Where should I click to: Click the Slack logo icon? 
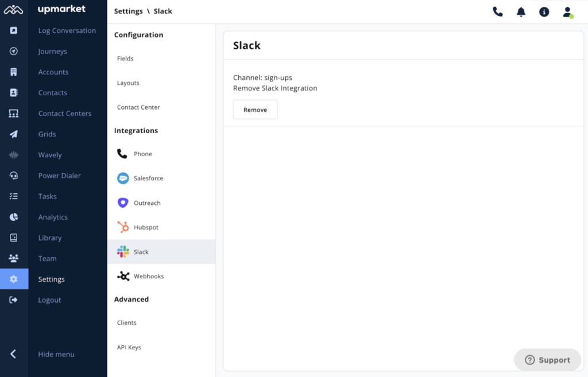pos(123,251)
